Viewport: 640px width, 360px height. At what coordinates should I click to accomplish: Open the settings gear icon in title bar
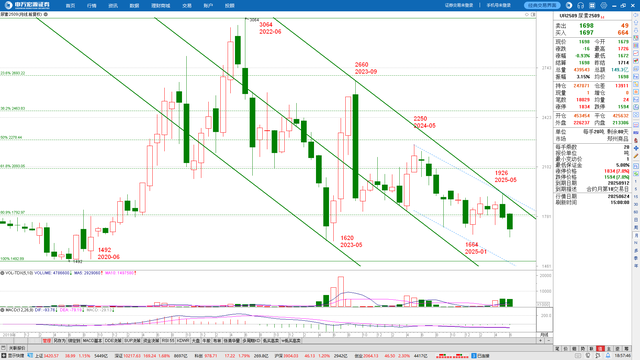tap(604, 5)
